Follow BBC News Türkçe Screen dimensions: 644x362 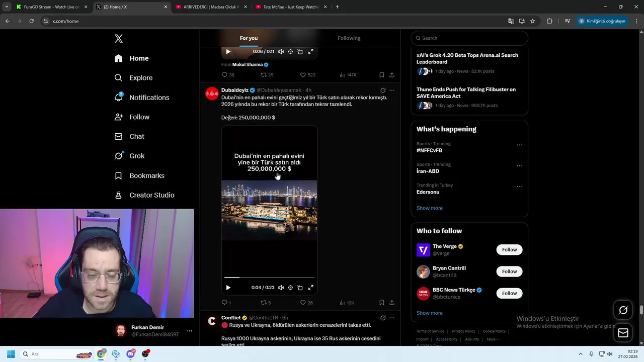click(x=509, y=293)
